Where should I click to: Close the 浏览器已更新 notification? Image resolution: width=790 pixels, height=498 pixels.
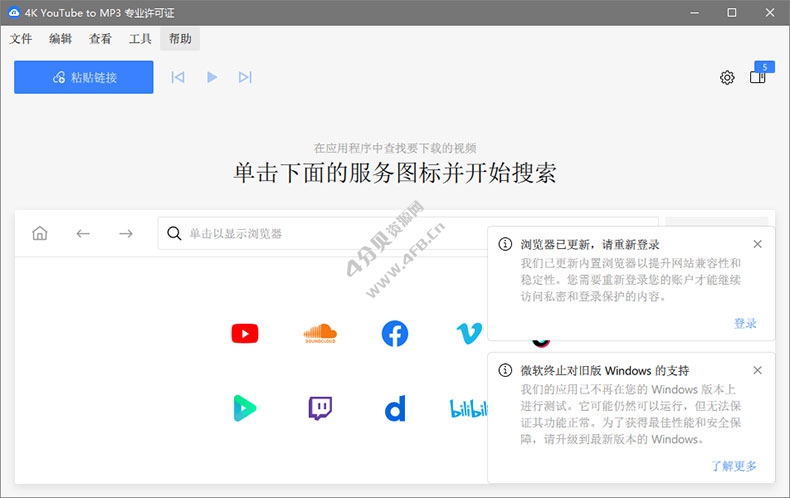757,244
